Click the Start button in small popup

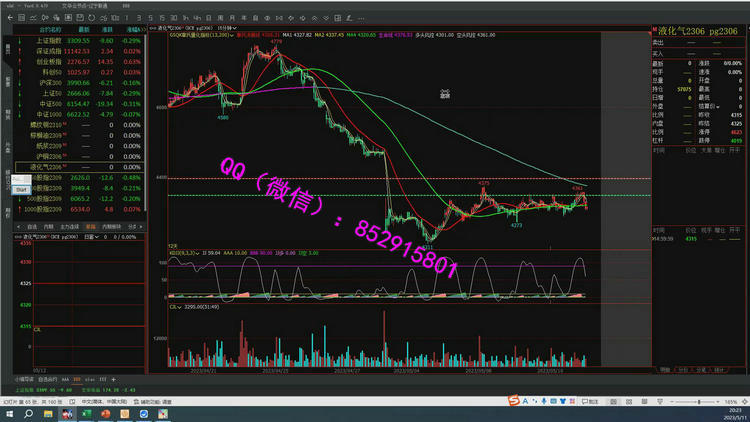point(21,188)
